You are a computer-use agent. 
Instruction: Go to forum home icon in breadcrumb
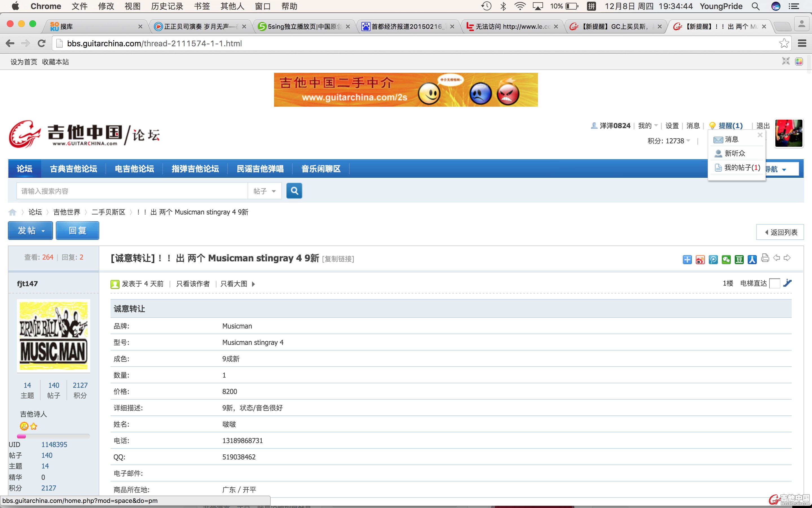12,212
